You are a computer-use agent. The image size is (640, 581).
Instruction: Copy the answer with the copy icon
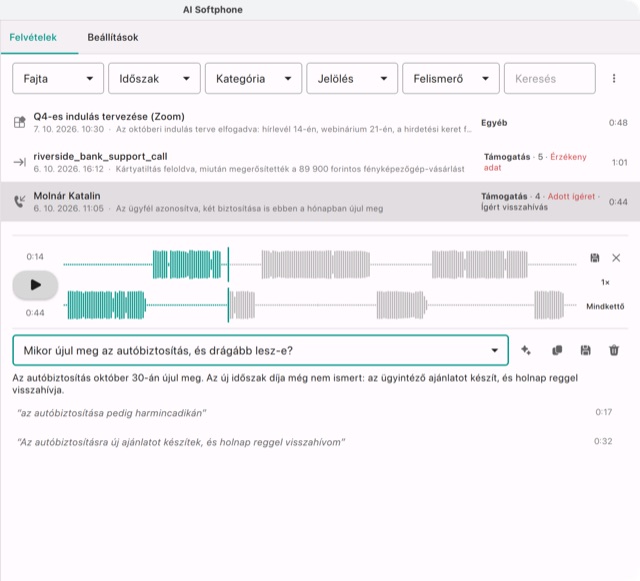point(557,350)
